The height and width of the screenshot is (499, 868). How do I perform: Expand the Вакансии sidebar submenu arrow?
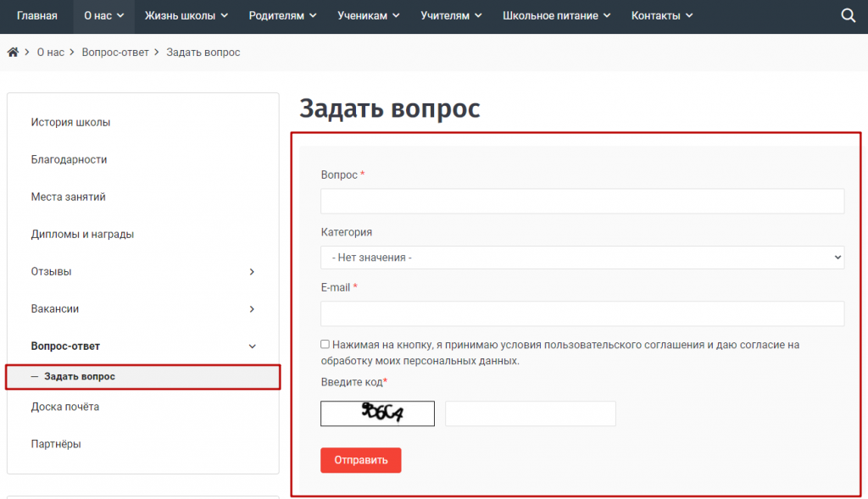click(x=252, y=309)
